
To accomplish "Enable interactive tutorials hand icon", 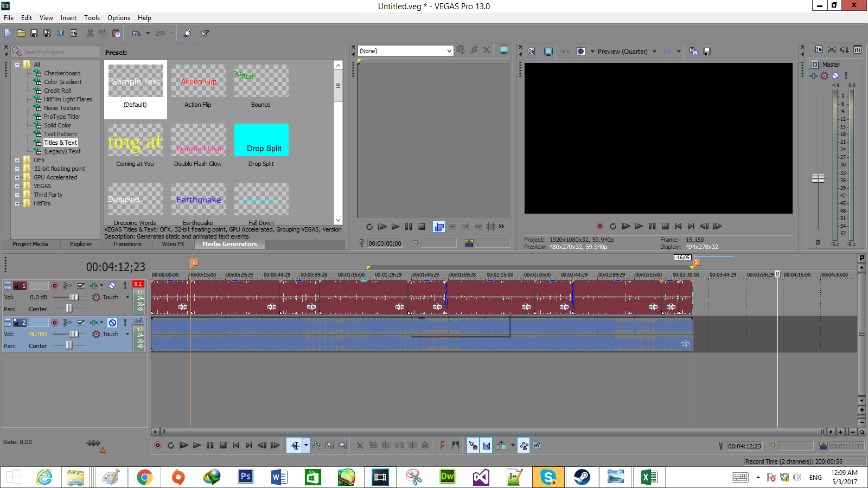I will click(187, 33).
